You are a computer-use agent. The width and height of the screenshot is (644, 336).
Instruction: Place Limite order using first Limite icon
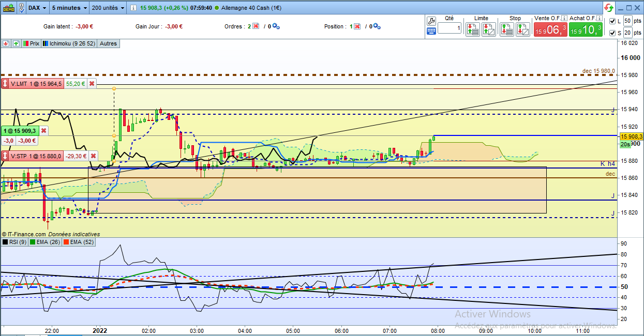[472, 29]
